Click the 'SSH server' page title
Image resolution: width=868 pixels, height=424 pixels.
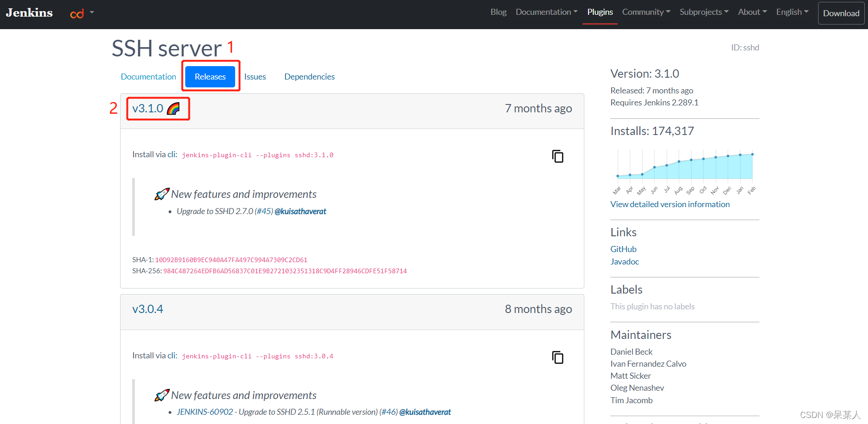pos(166,48)
